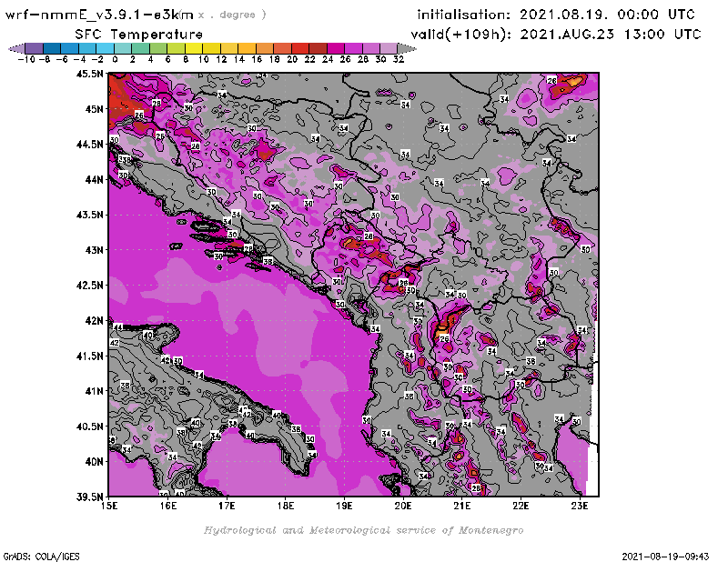
Task: Click the "19E" longitude label
Action: [x=345, y=506]
